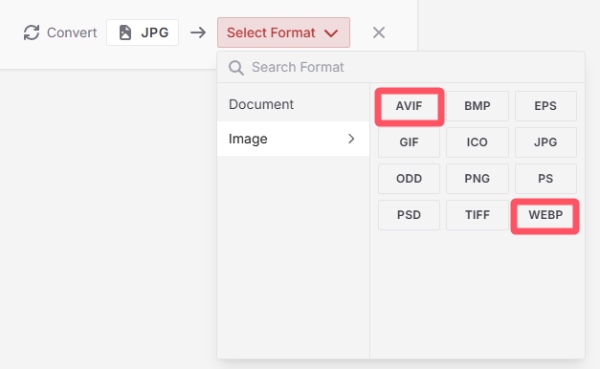Choose EPS as output format
The height and width of the screenshot is (369, 600).
tap(546, 106)
